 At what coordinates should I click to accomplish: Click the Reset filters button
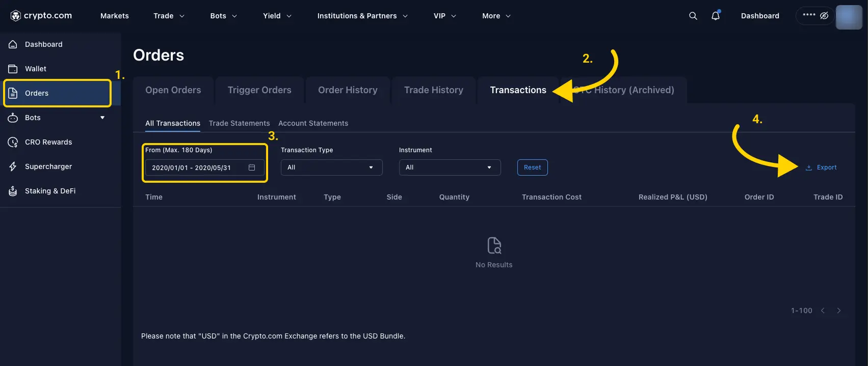pyautogui.click(x=533, y=167)
